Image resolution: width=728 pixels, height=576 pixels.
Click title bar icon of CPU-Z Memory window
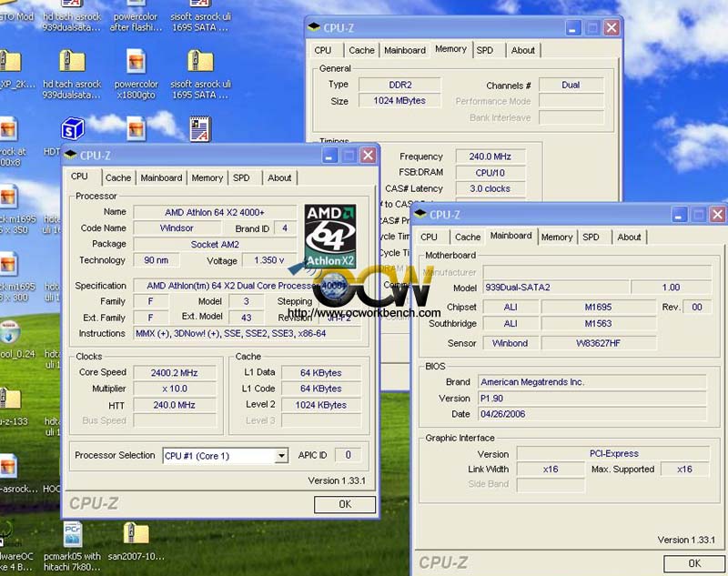314,27
